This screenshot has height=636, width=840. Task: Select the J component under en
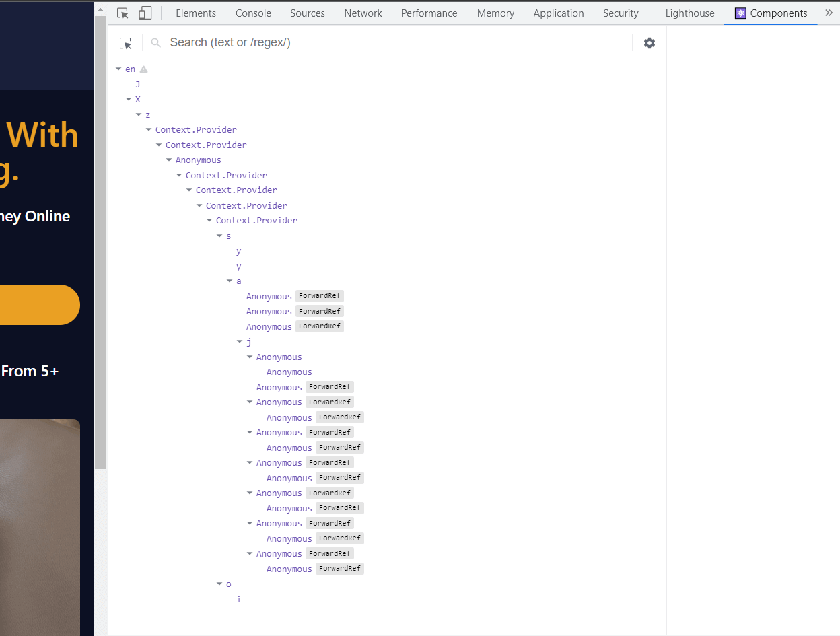pos(138,85)
